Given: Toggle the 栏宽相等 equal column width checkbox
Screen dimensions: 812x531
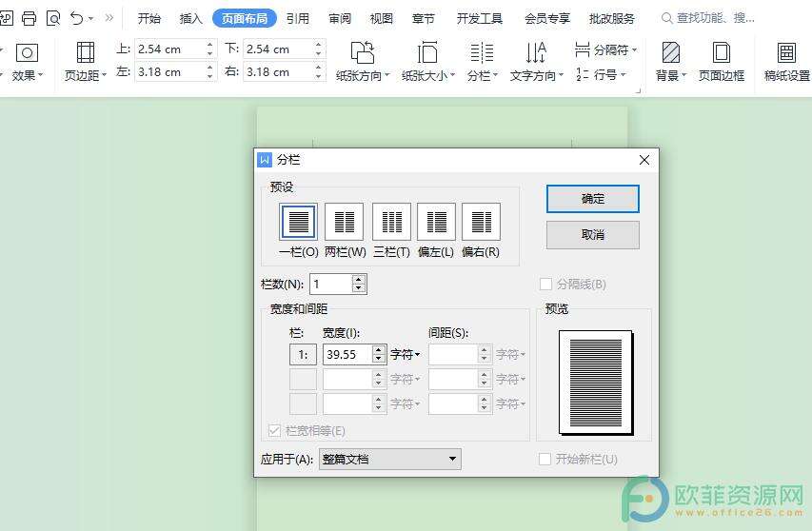Looking at the screenshot, I should 277,431.
